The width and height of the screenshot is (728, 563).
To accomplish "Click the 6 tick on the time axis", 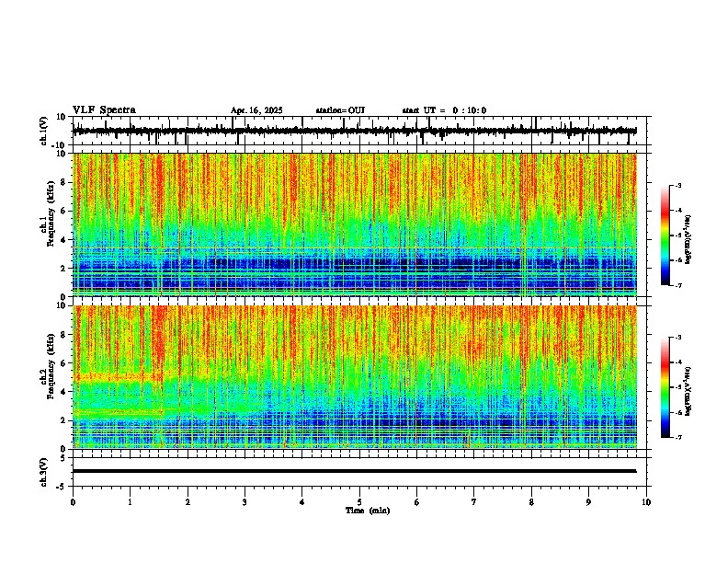I will tap(416, 502).
